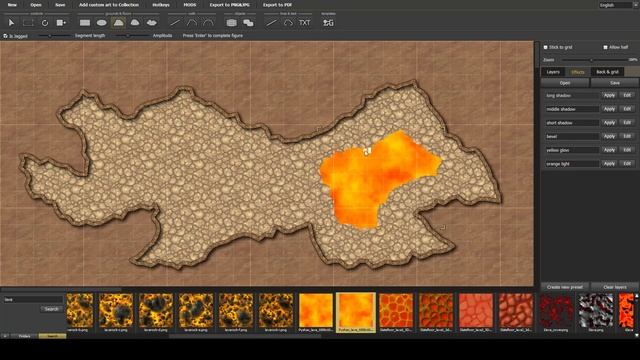The image size is (640, 360).
Task: Click New in the top menu
Action: click(12, 5)
